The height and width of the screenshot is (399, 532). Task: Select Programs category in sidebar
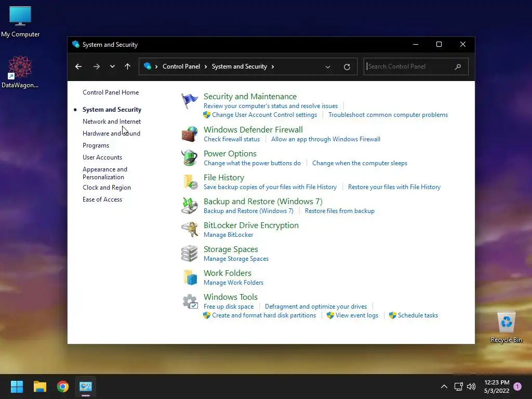tap(96, 145)
